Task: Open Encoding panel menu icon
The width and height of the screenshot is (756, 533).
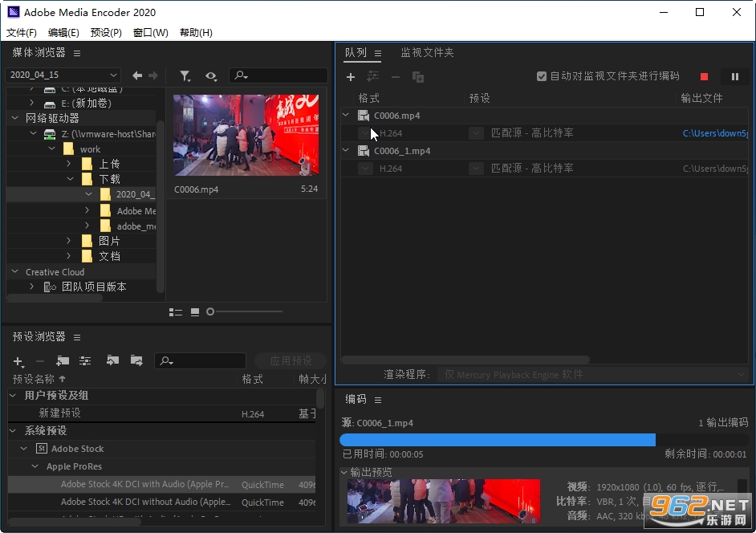Action: coord(378,400)
